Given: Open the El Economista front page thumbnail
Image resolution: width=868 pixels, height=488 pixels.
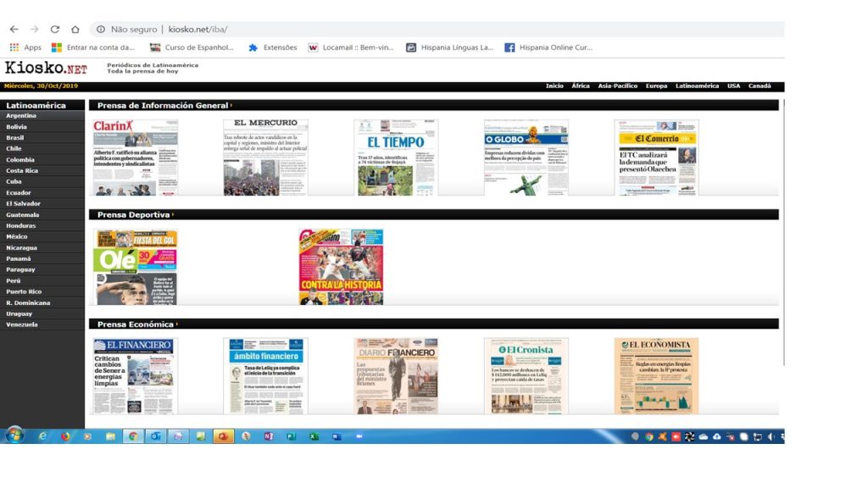Looking at the screenshot, I should pyautogui.click(x=657, y=376).
